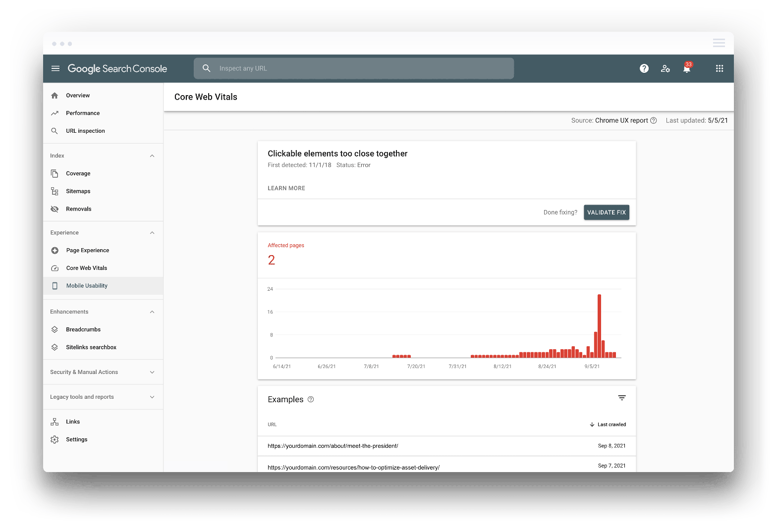Click the Inspect any URL field
This screenshot has width=778, height=532.
354,68
